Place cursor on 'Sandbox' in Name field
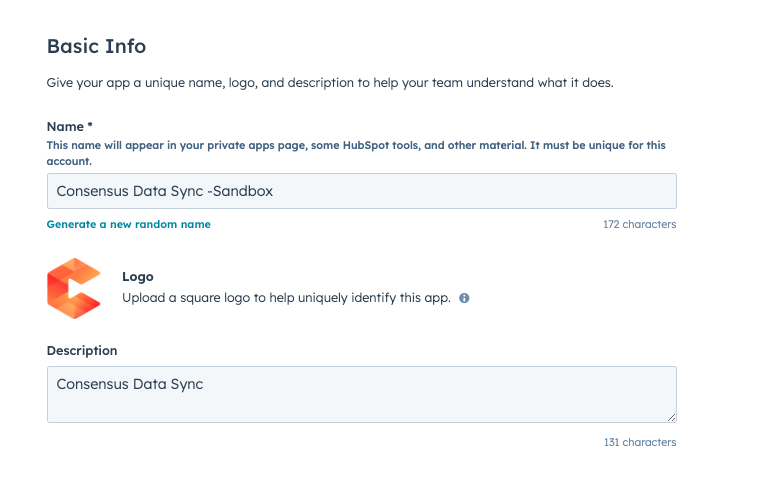The image size is (769, 501). click(x=243, y=191)
